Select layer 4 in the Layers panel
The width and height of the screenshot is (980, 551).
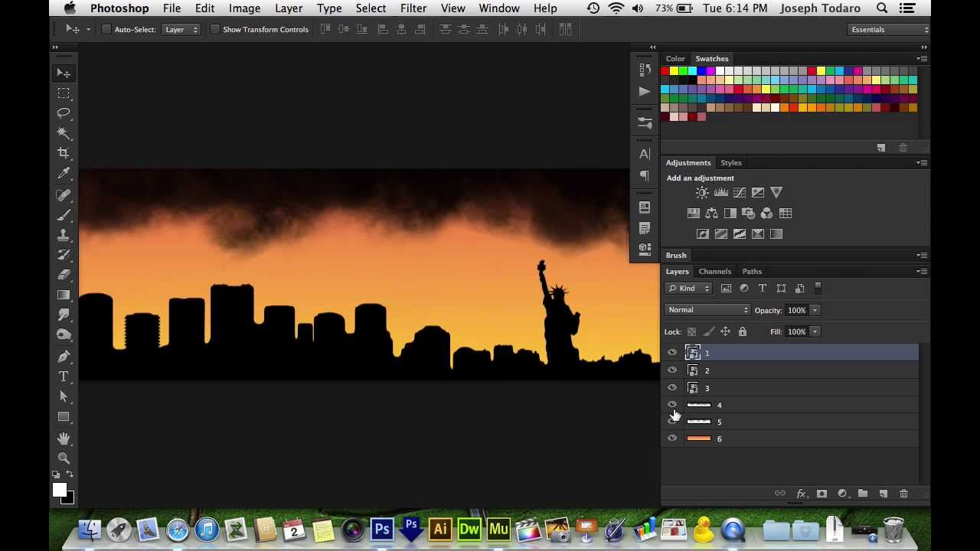(x=790, y=405)
